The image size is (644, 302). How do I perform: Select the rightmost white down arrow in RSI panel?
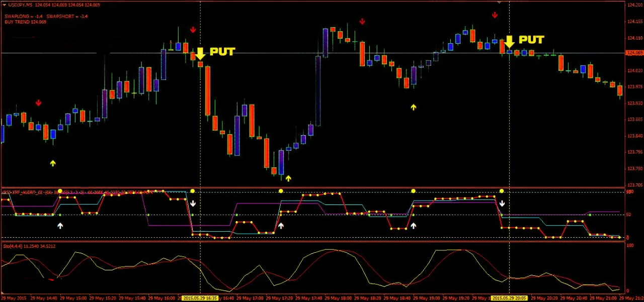pos(502,204)
